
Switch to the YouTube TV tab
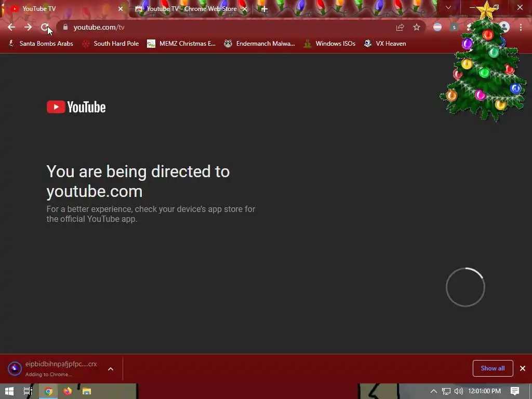pyautogui.click(x=64, y=9)
